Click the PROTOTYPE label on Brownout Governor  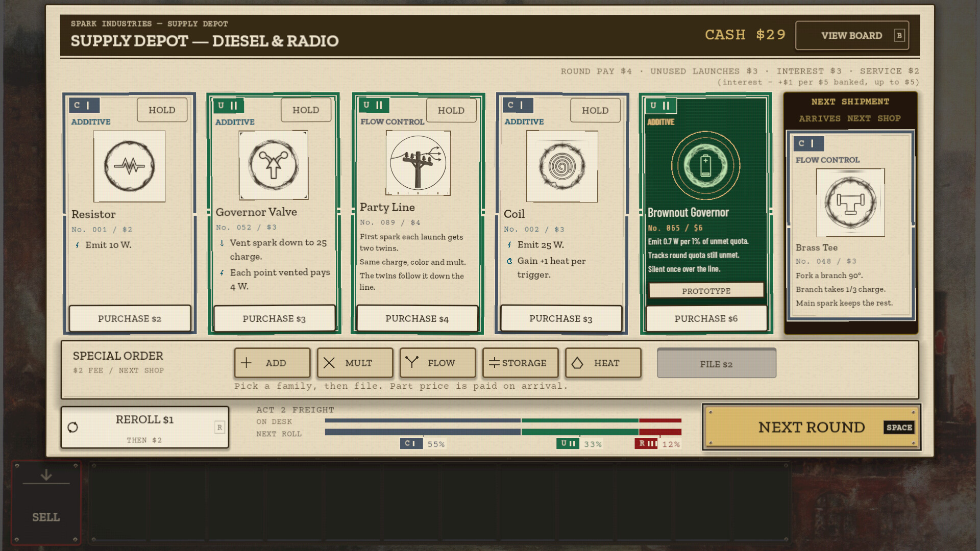(x=706, y=291)
